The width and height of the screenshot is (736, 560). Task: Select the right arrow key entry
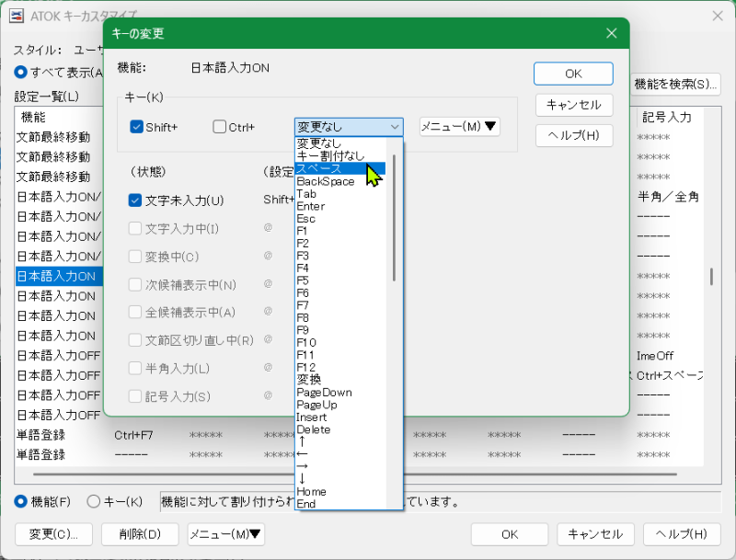coord(340,467)
